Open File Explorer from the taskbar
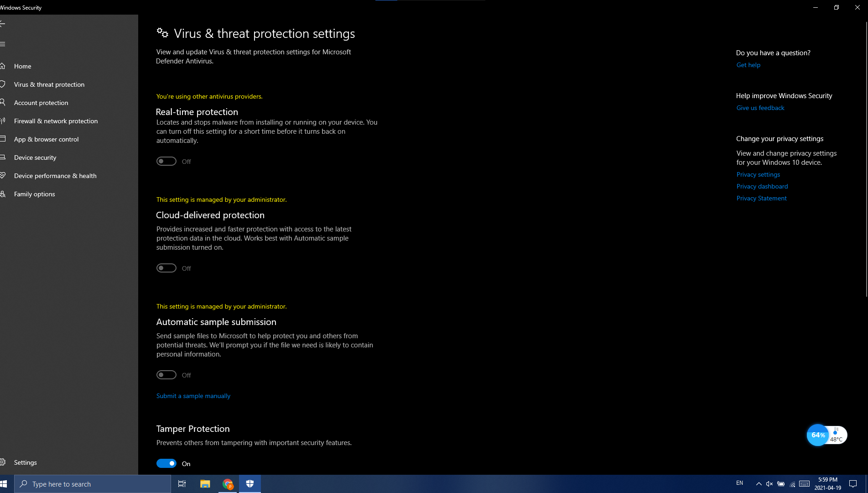This screenshot has height=493, width=868. (x=205, y=484)
